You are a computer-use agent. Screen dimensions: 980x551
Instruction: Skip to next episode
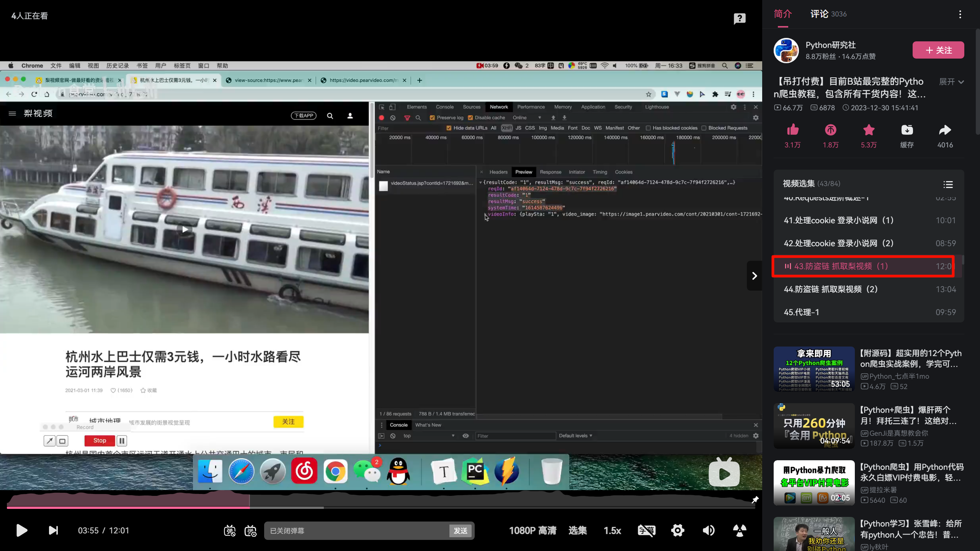53,530
